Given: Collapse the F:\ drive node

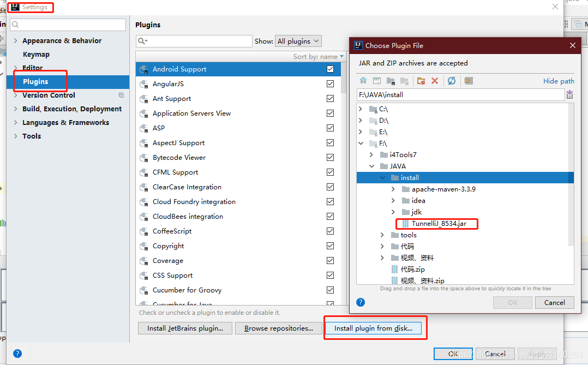Looking at the screenshot, I should [361, 143].
